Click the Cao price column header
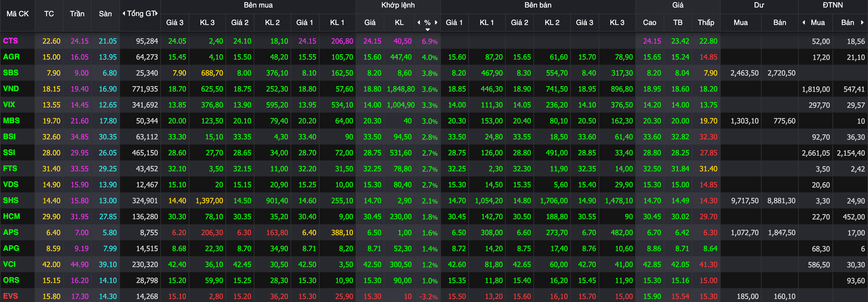 (649, 23)
